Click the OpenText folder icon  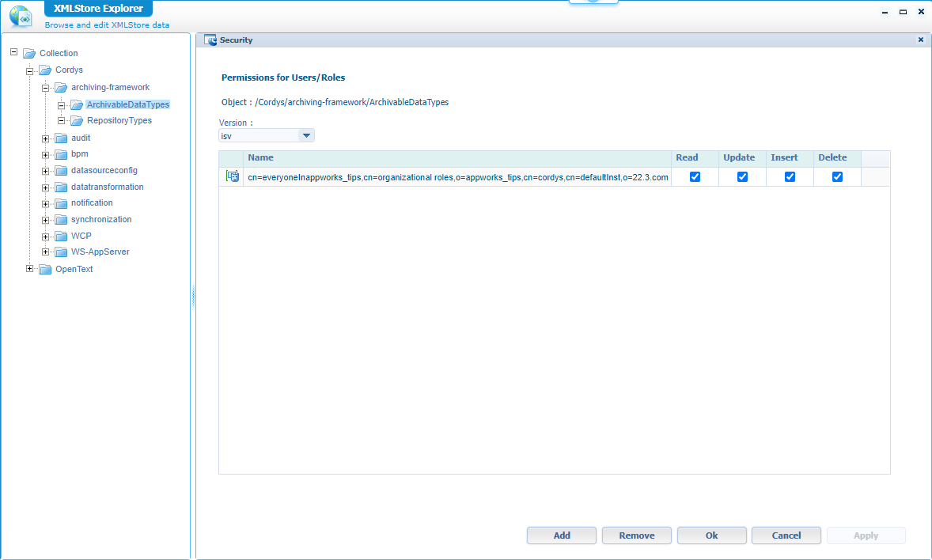[x=45, y=270]
